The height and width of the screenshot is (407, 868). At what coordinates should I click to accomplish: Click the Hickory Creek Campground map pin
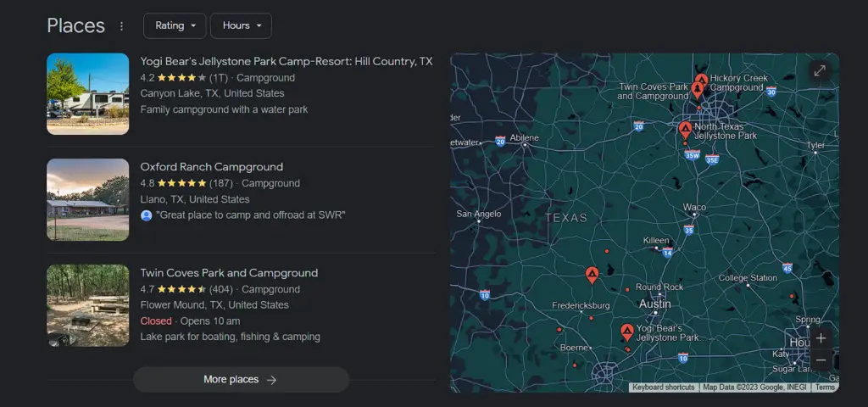click(x=701, y=80)
